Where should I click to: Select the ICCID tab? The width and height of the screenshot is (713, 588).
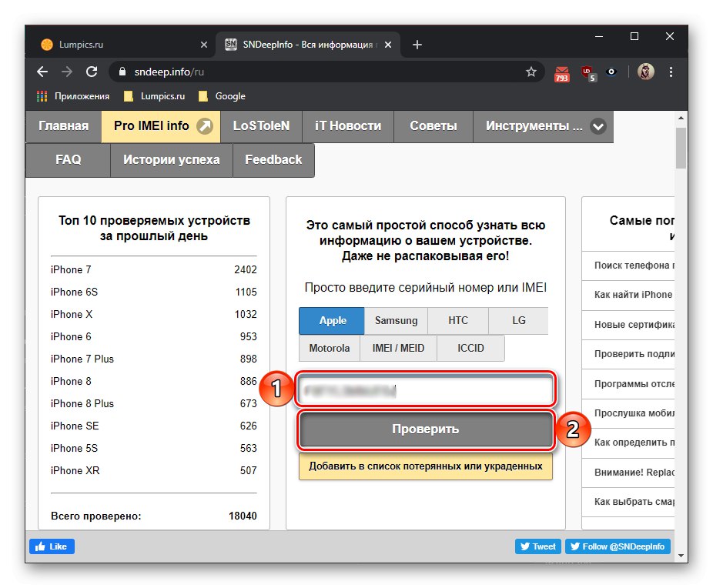[x=470, y=348]
